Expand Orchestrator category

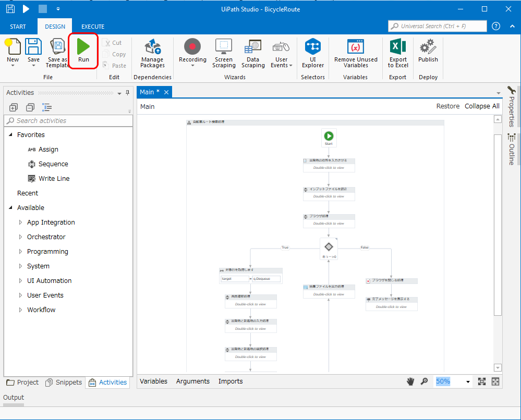coord(20,237)
